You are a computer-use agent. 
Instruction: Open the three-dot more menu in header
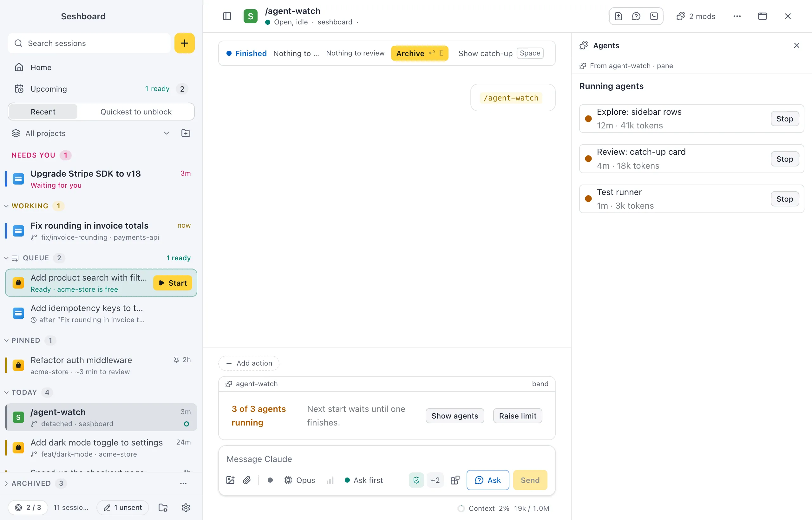coord(737,16)
